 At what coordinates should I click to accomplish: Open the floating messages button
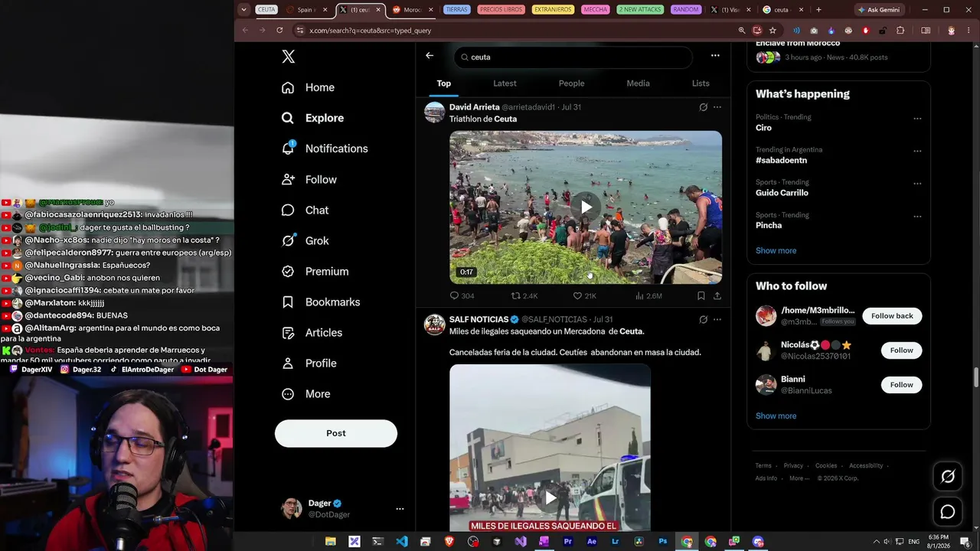point(948,512)
